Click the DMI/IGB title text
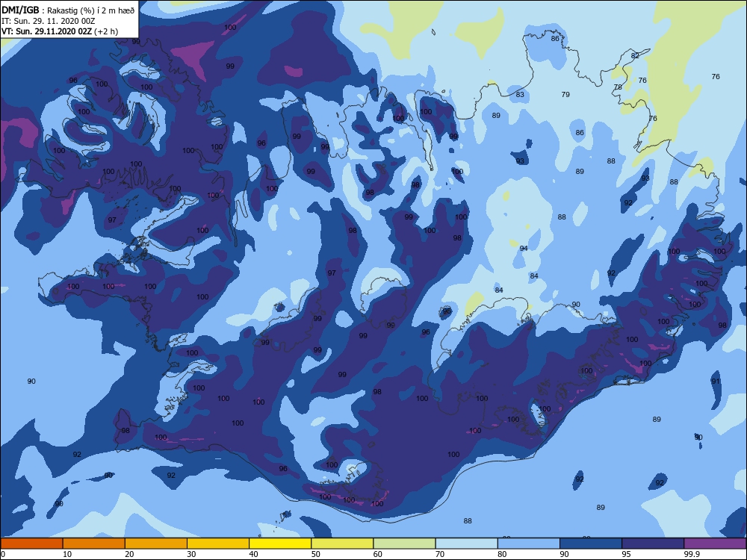 coord(20,10)
